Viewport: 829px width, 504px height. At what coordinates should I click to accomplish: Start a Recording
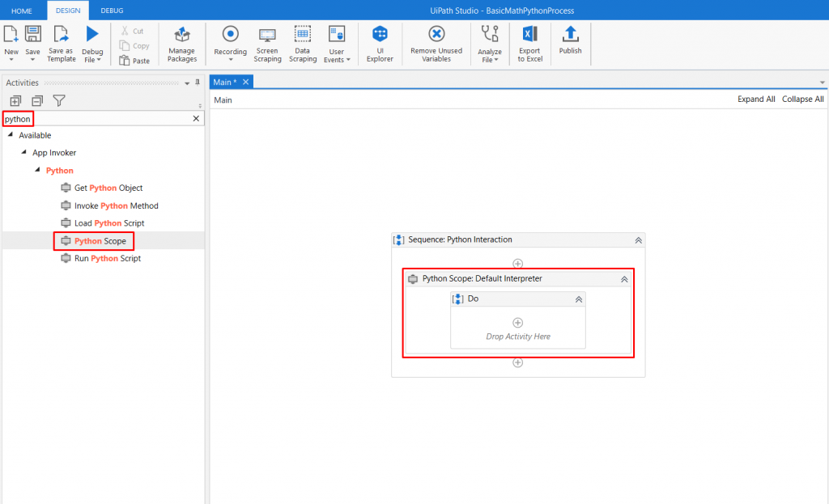(x=230, y=44)
